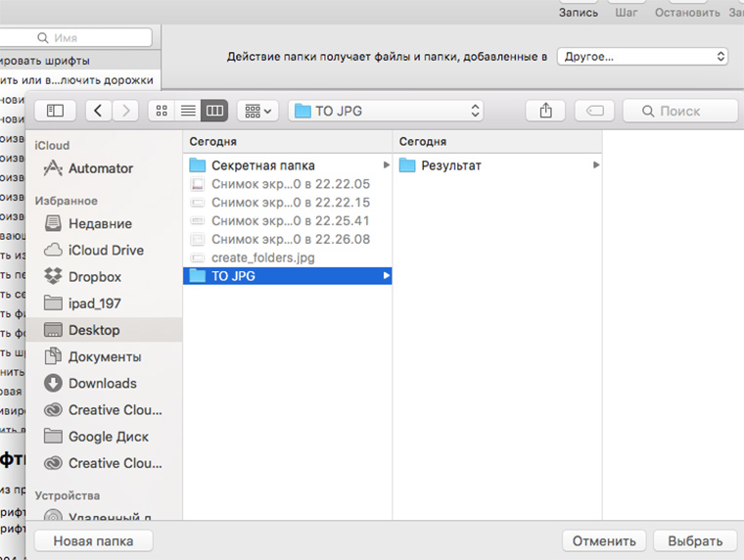Open the Другое… folder dropdown in Automator
Viewport: 744px width, 560px height.
(642, 57)
